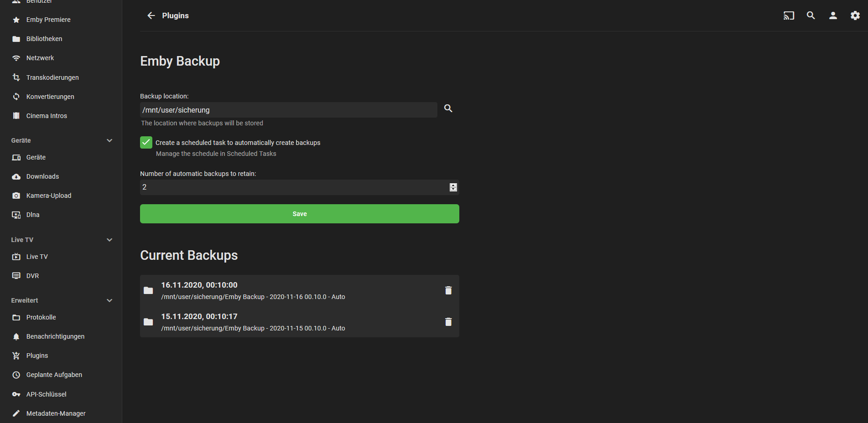
Task: Click the Benachrichtigungen bell icon
Action: (x=16, y=336)
